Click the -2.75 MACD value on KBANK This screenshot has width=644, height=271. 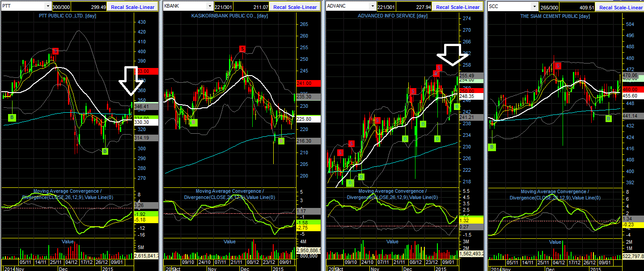(x=309, y=228)
